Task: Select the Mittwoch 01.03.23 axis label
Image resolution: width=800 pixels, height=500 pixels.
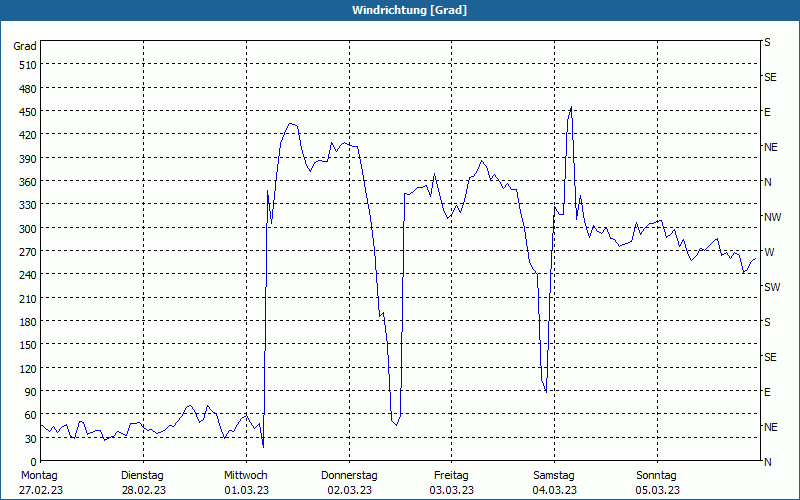Action: (246, 483)
